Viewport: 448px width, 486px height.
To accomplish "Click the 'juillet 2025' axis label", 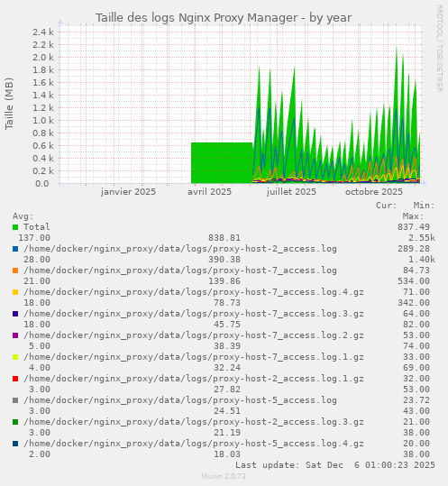I will tap(291, 192).
